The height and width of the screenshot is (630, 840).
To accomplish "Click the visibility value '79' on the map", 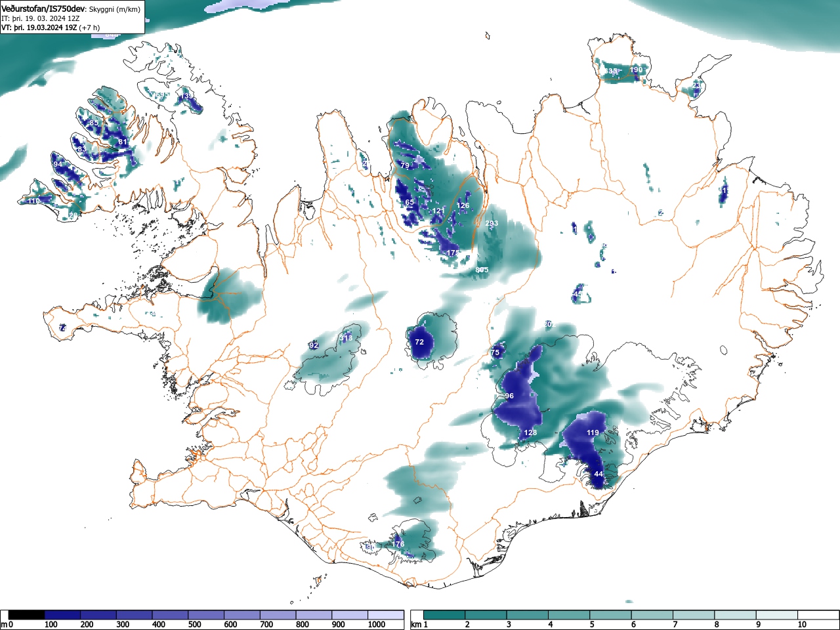I will click(x=405, y=165).
